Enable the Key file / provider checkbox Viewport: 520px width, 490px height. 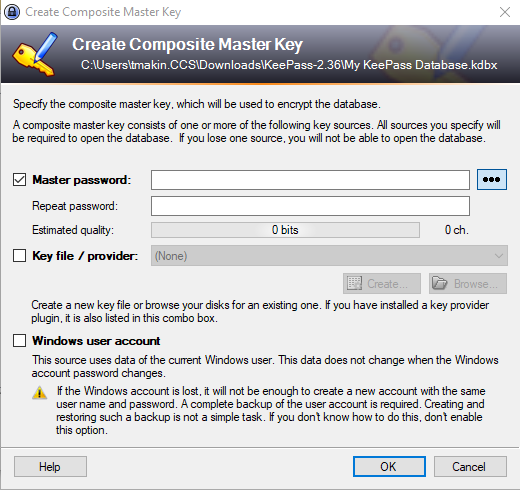[x=19, y=256]
